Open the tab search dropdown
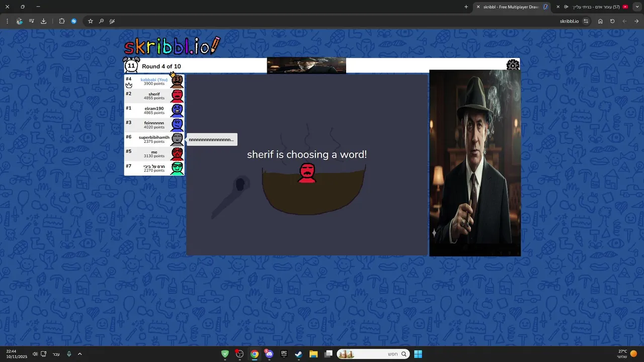Image resolution: width=644 pixels, height=362 pixels. pos(637,7)
